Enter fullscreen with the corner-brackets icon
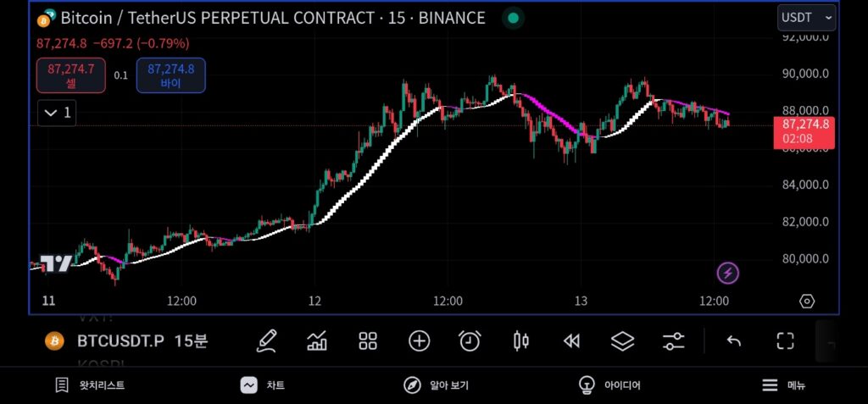Screen dimensions: 868x404 coord(785,341)
